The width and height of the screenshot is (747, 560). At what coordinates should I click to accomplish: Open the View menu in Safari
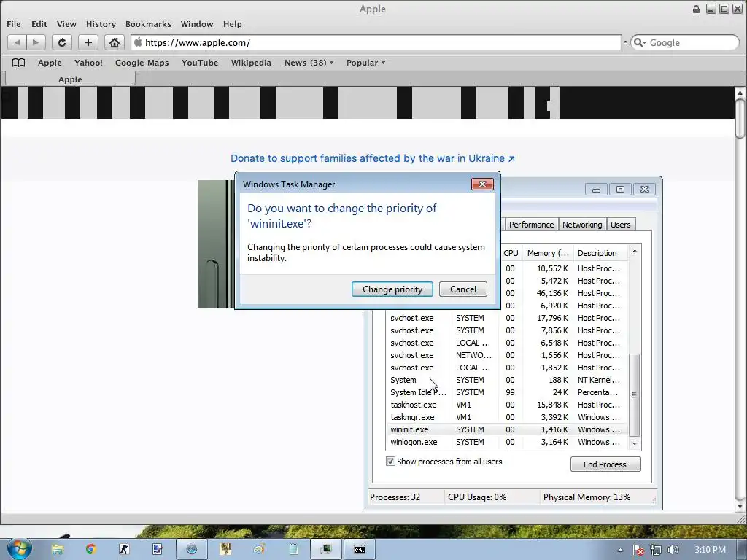click(66, 24)
